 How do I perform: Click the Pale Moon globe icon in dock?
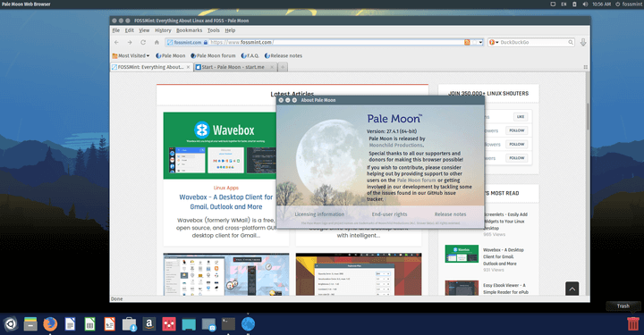click(x=248, y=324)
